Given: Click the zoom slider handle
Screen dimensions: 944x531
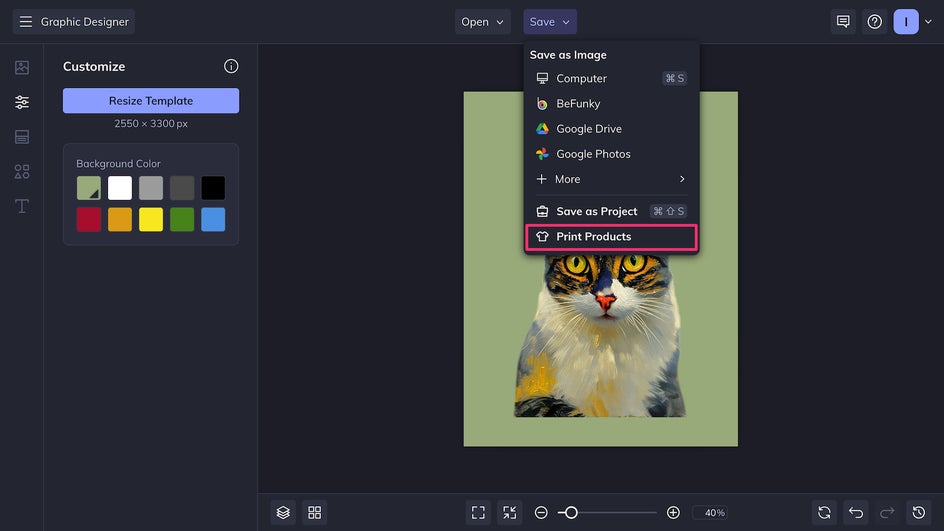Looking at the screenshot, I should pos(571,512).
